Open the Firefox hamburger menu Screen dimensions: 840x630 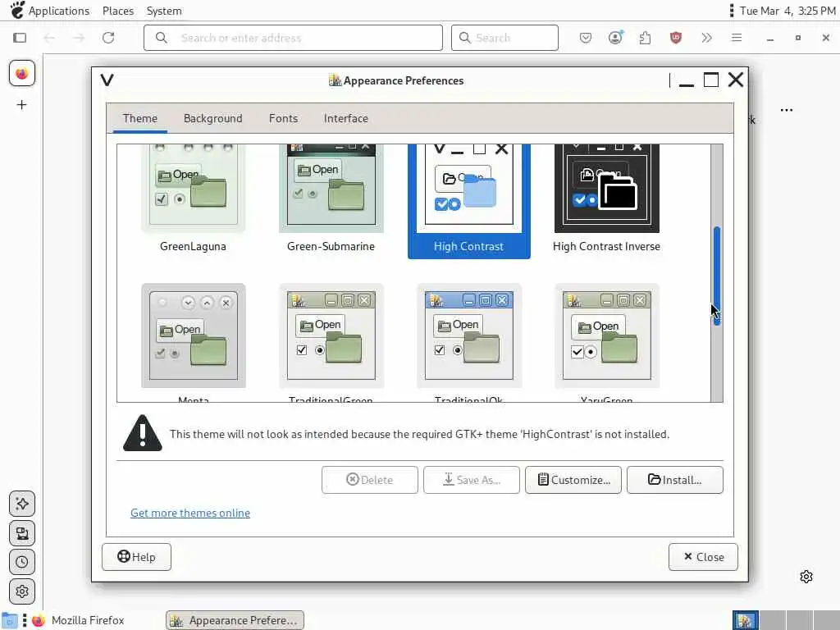coord(737,38)
